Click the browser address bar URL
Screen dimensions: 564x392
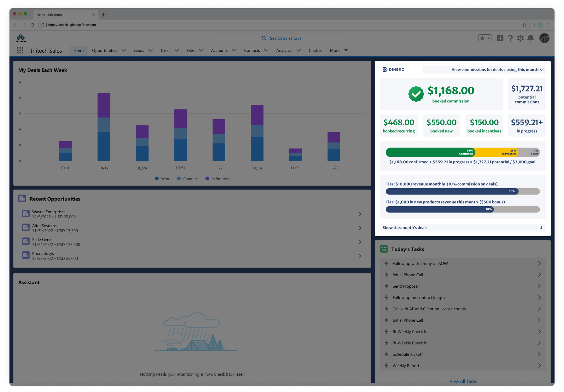click(72, 25)
